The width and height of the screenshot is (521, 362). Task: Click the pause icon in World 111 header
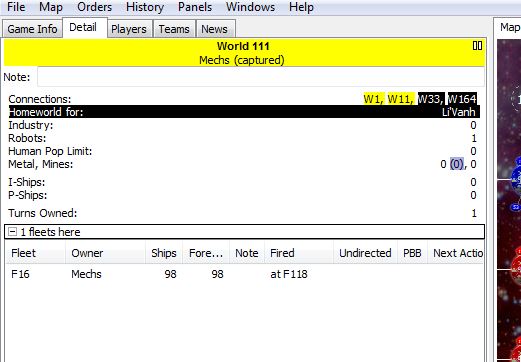(x=477, y=46)
